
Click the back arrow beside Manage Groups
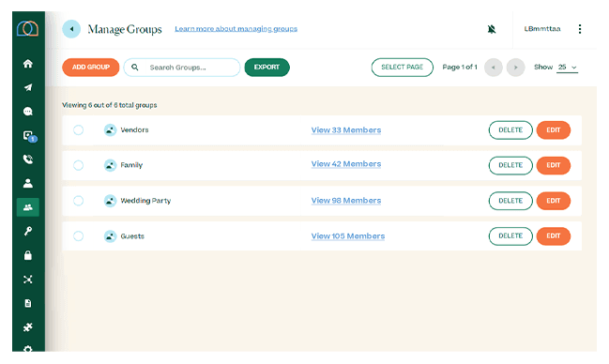point(71,29)
